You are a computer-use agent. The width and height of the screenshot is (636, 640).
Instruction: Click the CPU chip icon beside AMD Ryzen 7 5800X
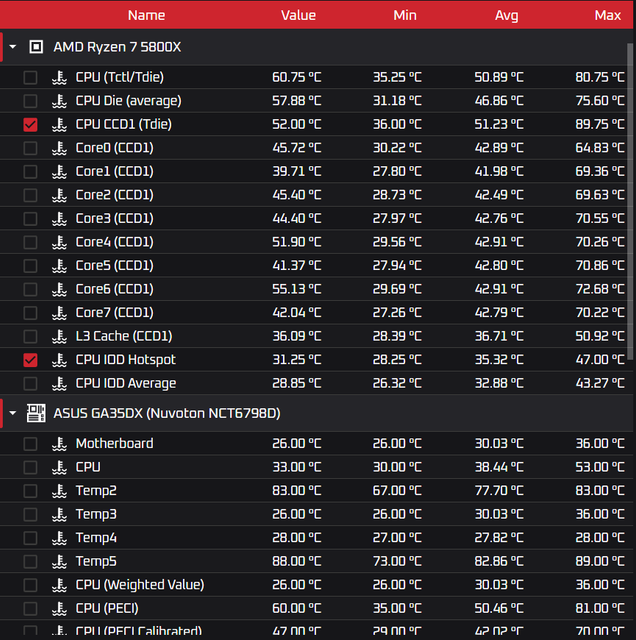click(36, 47)
